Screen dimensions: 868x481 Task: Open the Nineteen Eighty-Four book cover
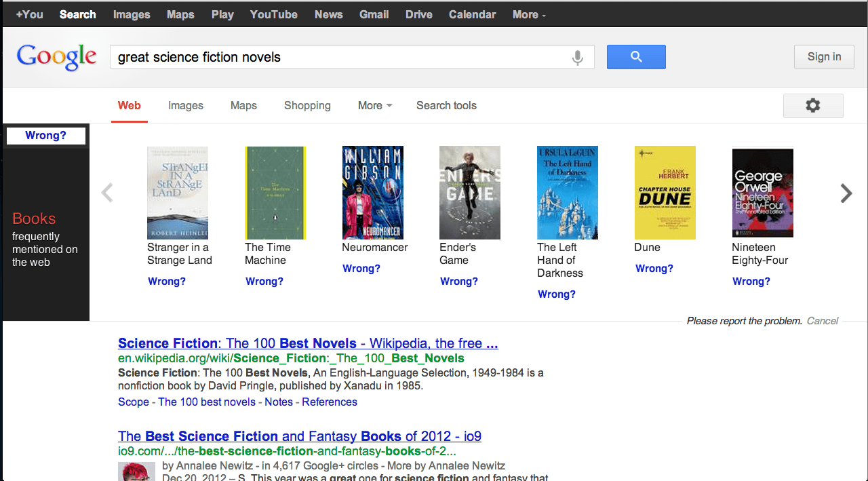point(763,193)
